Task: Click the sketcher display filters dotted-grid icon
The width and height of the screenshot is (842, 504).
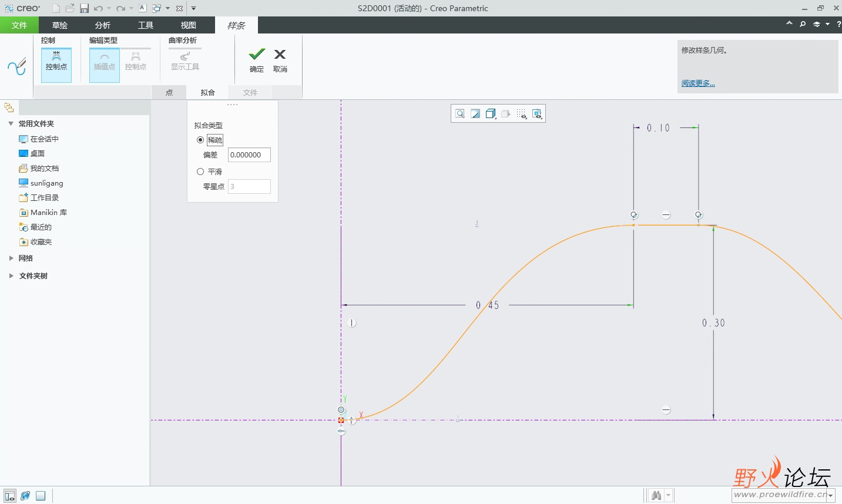Action: 522,114
